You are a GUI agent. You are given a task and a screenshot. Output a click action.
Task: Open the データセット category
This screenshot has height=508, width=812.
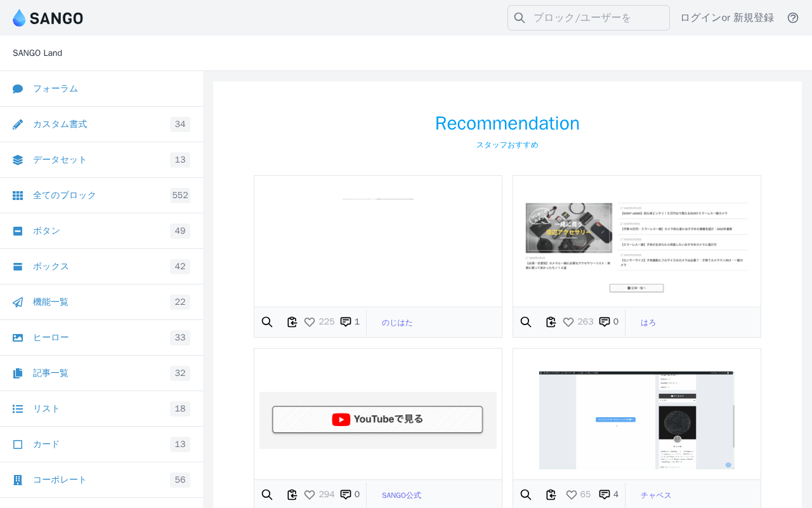click(101, 160)
